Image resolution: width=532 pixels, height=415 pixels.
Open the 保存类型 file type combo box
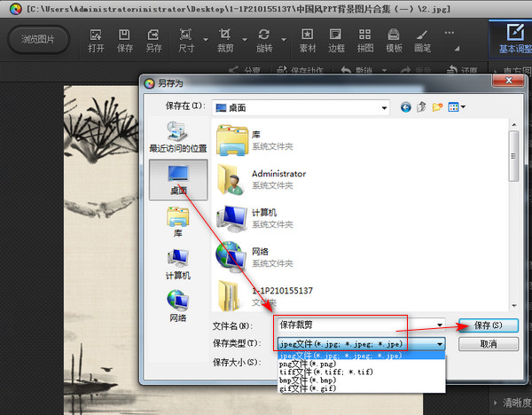pyautogui.click(x=362, y=344)
